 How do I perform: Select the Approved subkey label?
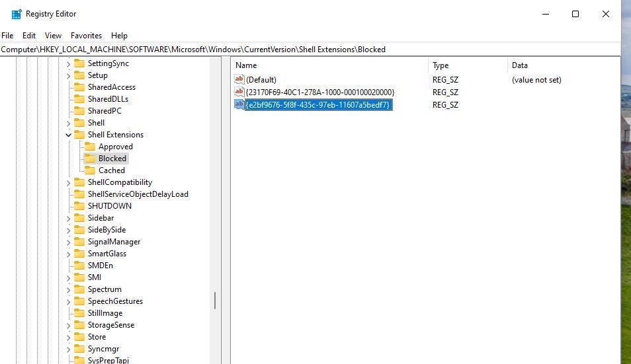click(116, 147)
